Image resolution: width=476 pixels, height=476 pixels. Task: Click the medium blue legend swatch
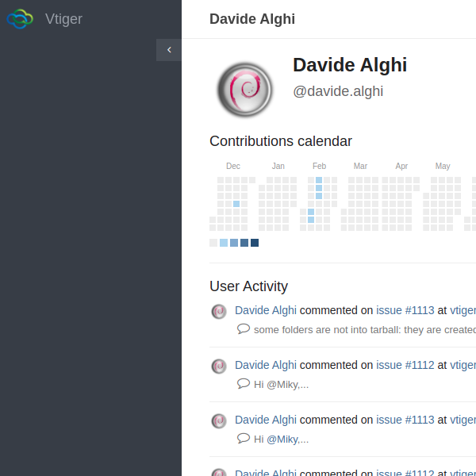click(234, 243)
